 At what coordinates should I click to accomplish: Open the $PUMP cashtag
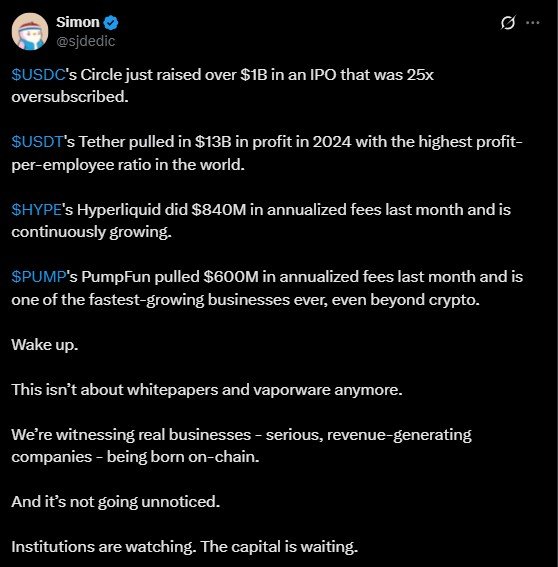point(39,277)
